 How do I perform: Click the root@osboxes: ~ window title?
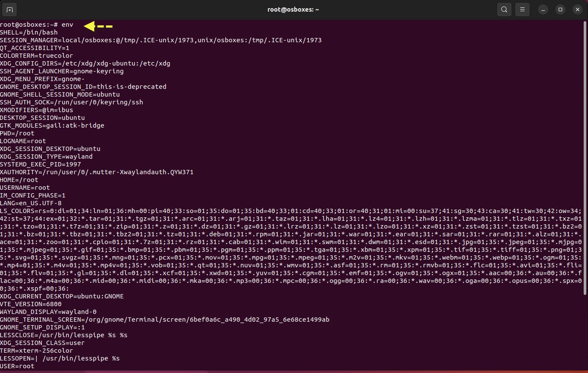click(293, 9)
